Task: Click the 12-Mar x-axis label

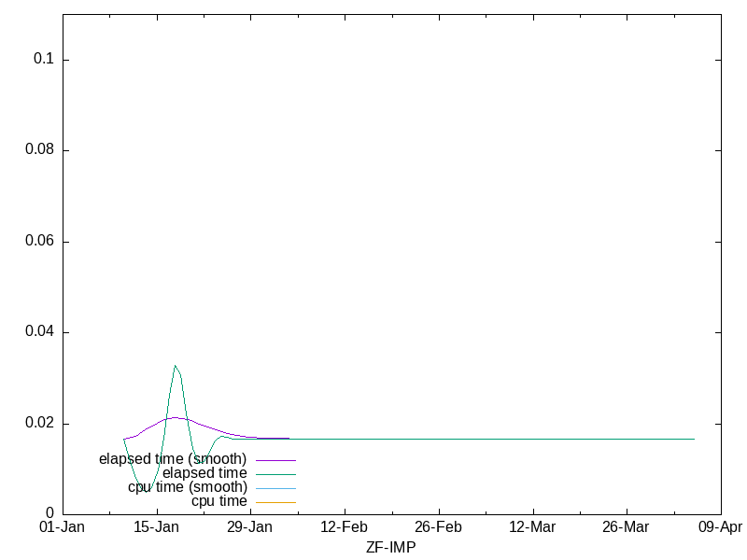Action: point(532,527)
